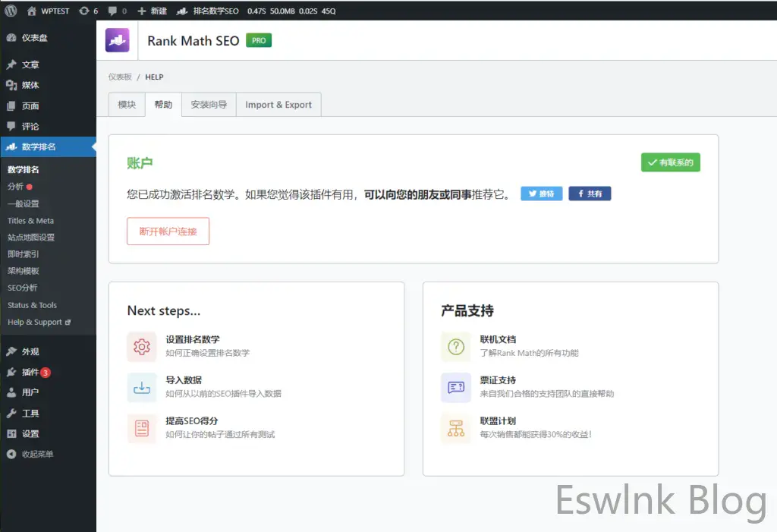
Task: Open the gear icon for 设置排名数学
Action: [142, 347]
